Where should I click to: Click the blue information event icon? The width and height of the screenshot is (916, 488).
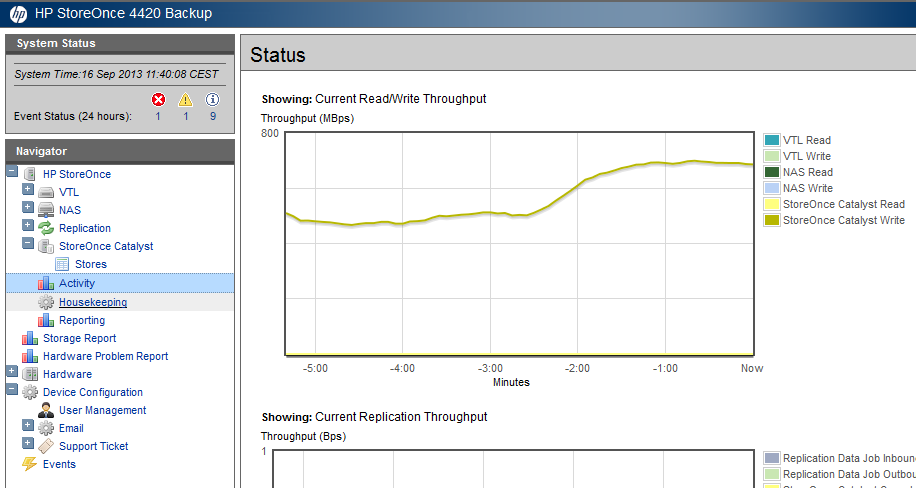tap(213, 99)
